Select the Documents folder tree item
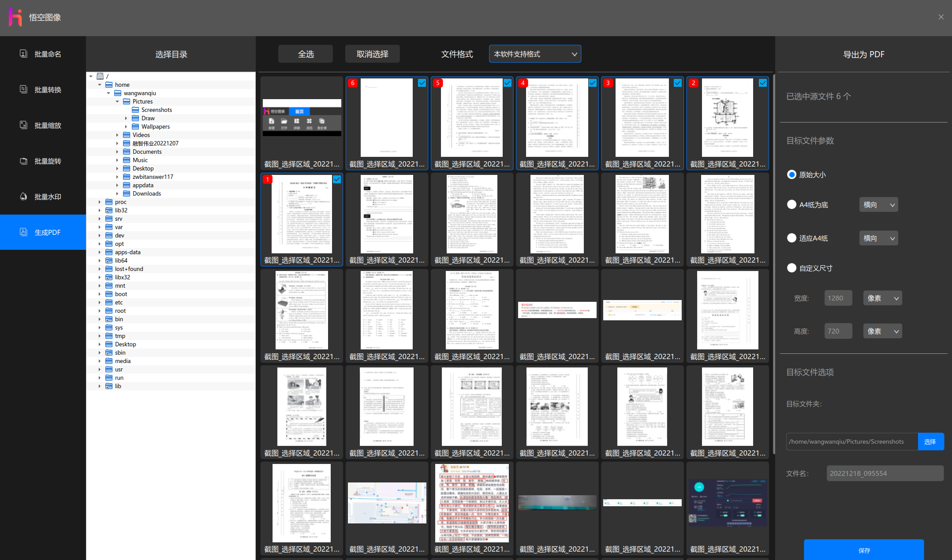Viewport: 952px width, 560px height. [147, 152]
